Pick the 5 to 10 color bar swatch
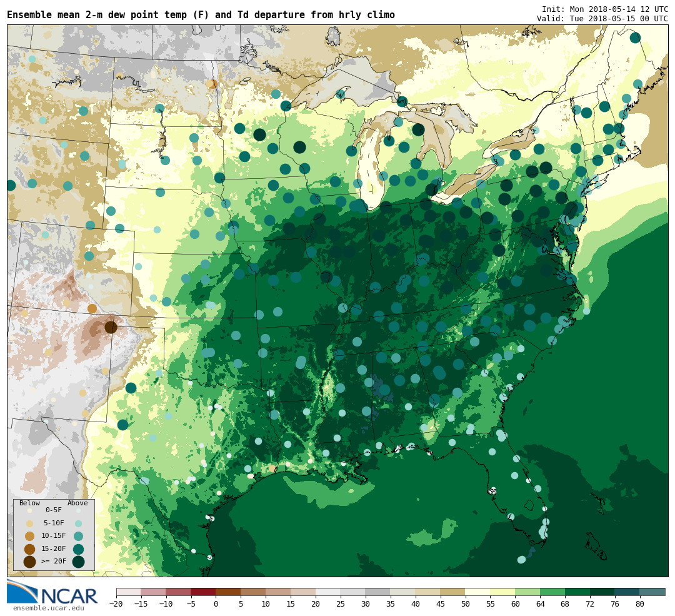This screenshot has width=675, height=616. 254,592
